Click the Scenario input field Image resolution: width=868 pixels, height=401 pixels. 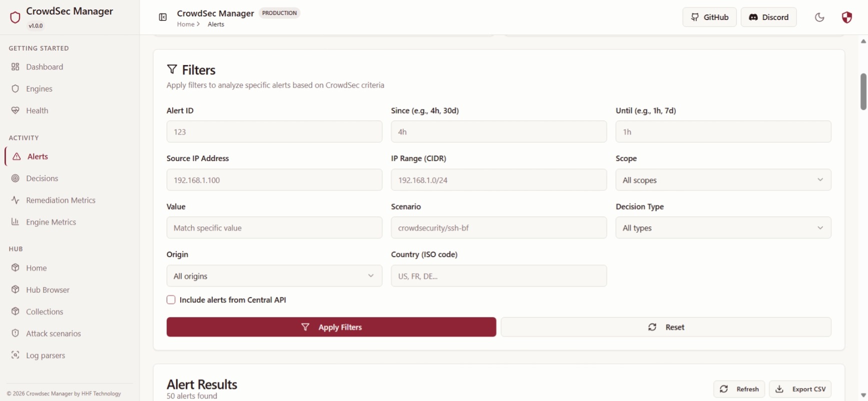click(x=499, y=228)
